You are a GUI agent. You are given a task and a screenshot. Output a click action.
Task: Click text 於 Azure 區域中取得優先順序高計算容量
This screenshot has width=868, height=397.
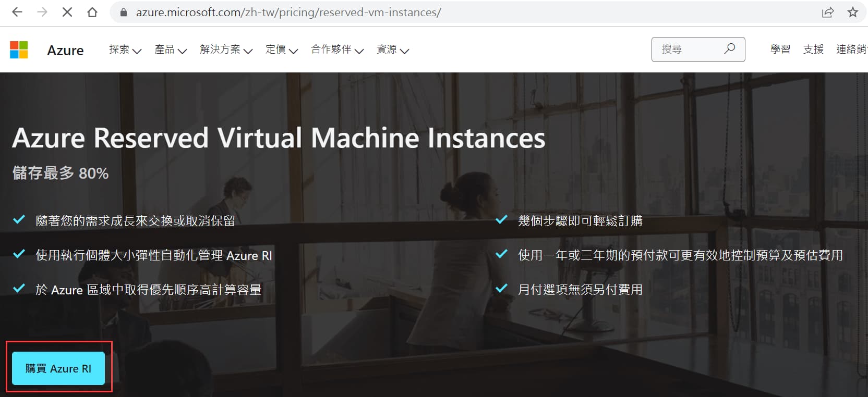point(149,290)
